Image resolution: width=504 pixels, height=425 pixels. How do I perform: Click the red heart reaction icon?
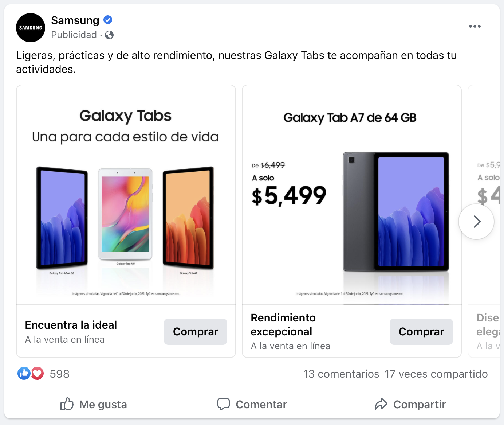37,373
